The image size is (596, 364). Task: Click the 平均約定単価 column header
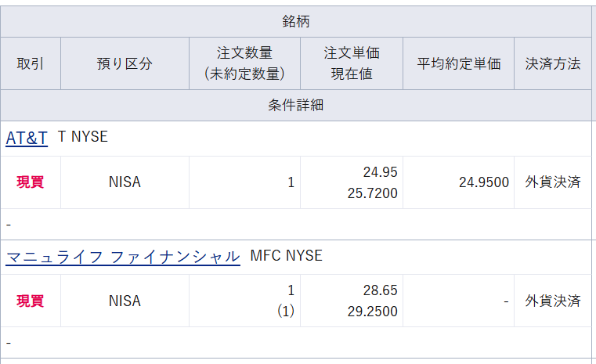click(x=459, y=63)
